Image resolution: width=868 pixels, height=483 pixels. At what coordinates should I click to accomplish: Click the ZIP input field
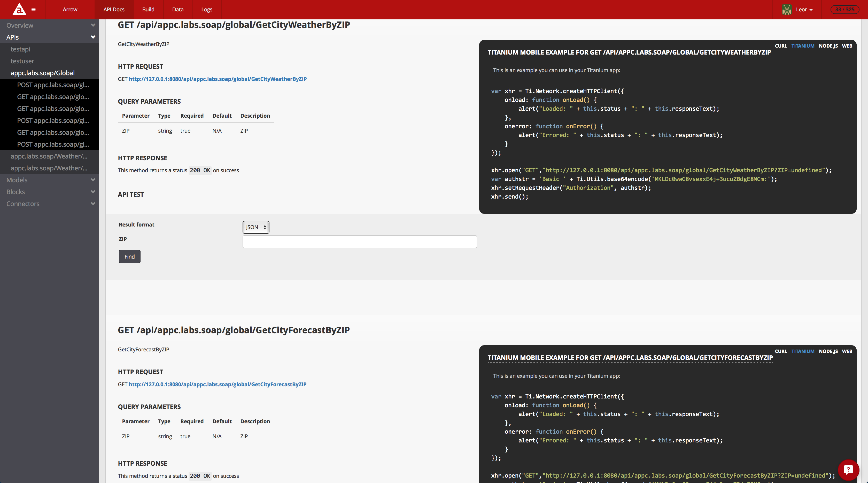(360, 241)
